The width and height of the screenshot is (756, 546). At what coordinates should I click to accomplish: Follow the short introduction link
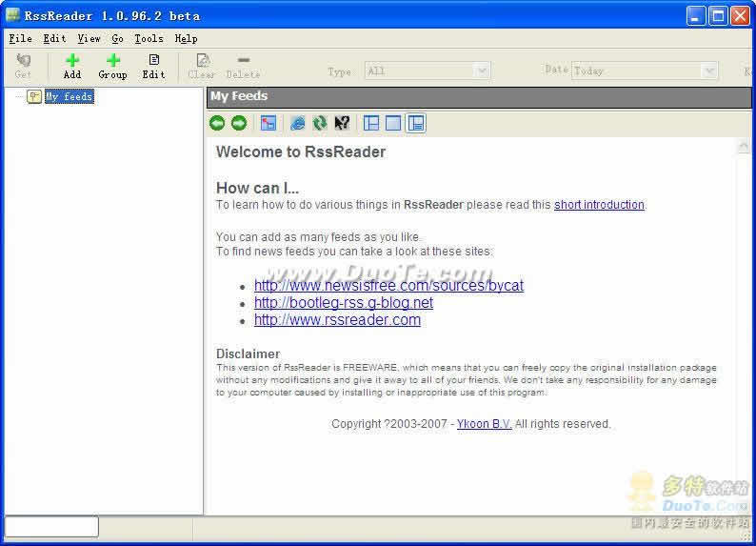599,205
